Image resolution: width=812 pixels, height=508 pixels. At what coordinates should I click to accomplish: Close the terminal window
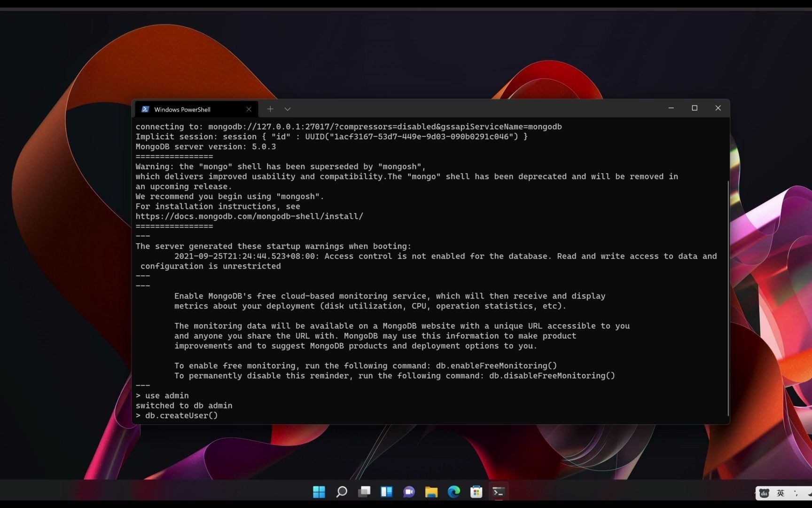pyautogui.click(x=718, y=108)
